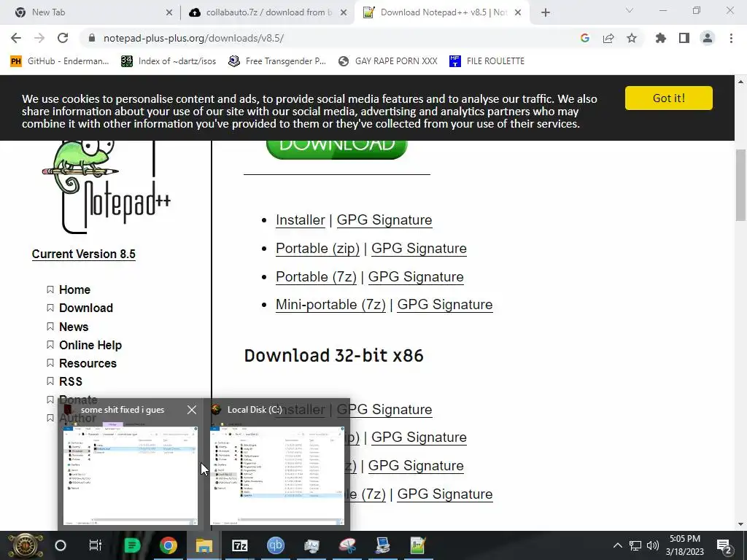Click the Mini-portable (7z) link above the 32-bit heading
The width and height of the screenshot is (747, 560).
[x=330, y=305]
